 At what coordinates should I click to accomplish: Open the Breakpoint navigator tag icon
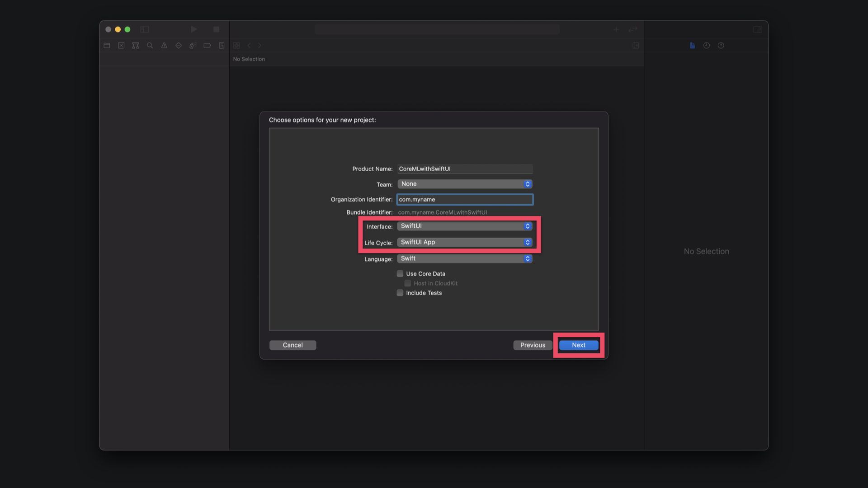(x=207, y=46)
